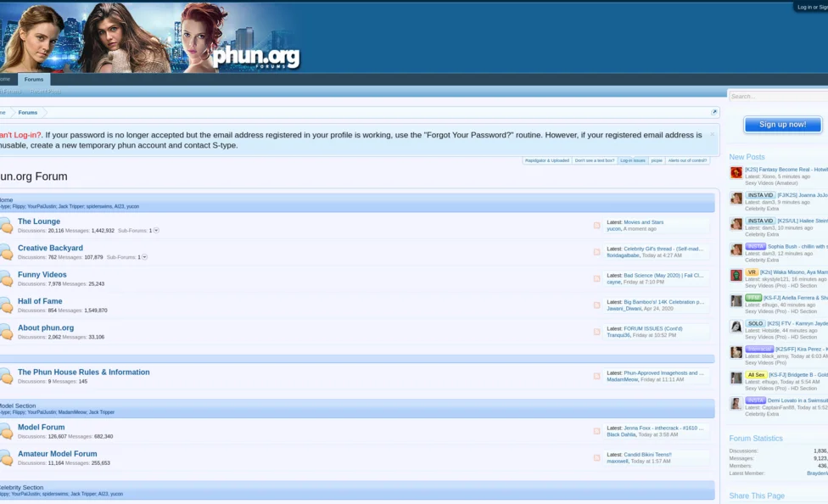Screen dimensions: 828x504
Task: Expand The Lounge sub-forums dropdown
Action: pos(156,230)
